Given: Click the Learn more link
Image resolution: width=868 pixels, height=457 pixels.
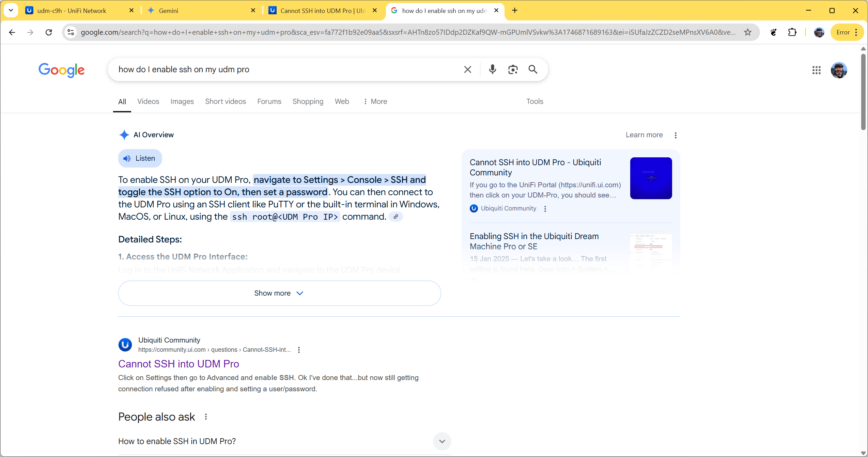Looking at the screenshot, I should (644, 135).
